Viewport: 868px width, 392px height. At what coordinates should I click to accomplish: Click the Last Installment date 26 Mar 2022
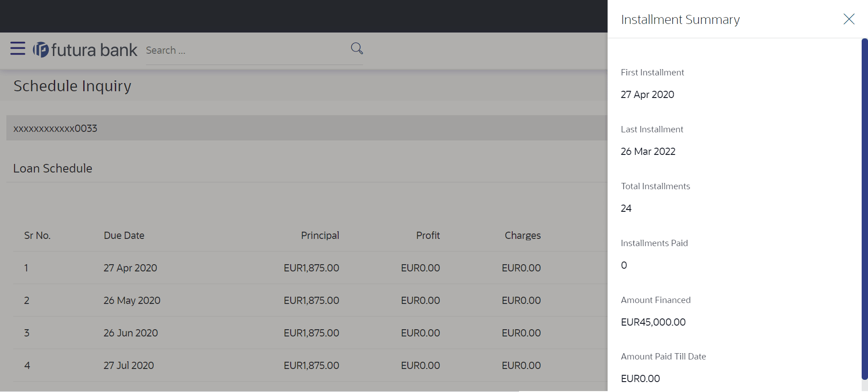point(648,151)
